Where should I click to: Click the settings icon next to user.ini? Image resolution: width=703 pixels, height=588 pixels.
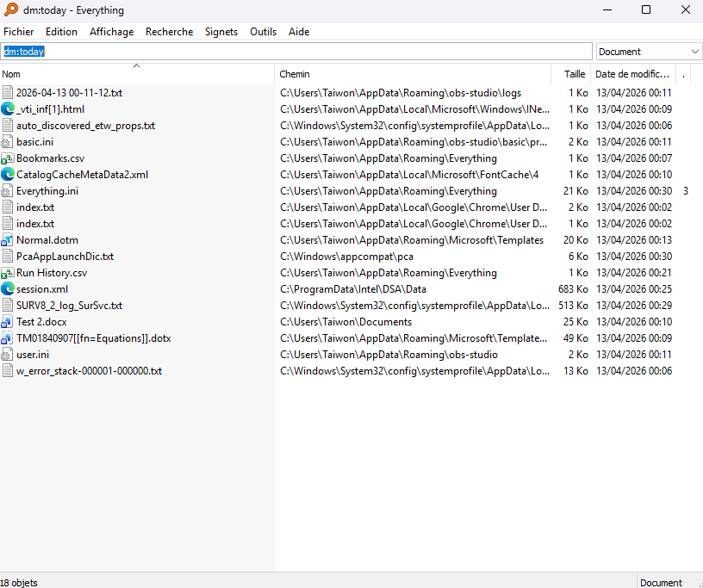(x=9, y=355)
